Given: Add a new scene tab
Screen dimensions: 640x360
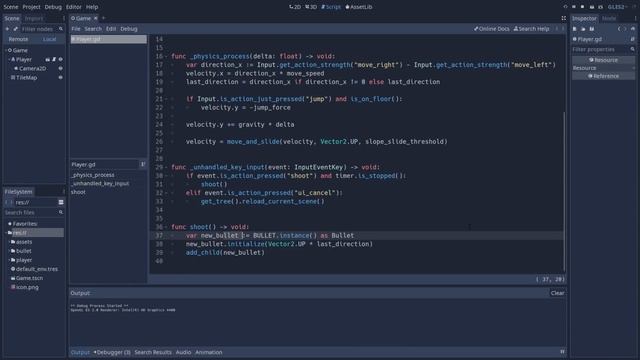Looking at the screenshot, I should coord(103,18).
